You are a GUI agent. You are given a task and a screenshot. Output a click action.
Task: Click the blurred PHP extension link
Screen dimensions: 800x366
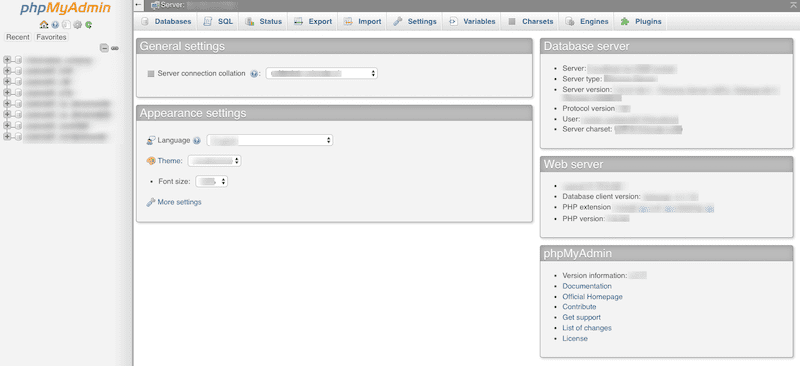pos(663,208)
